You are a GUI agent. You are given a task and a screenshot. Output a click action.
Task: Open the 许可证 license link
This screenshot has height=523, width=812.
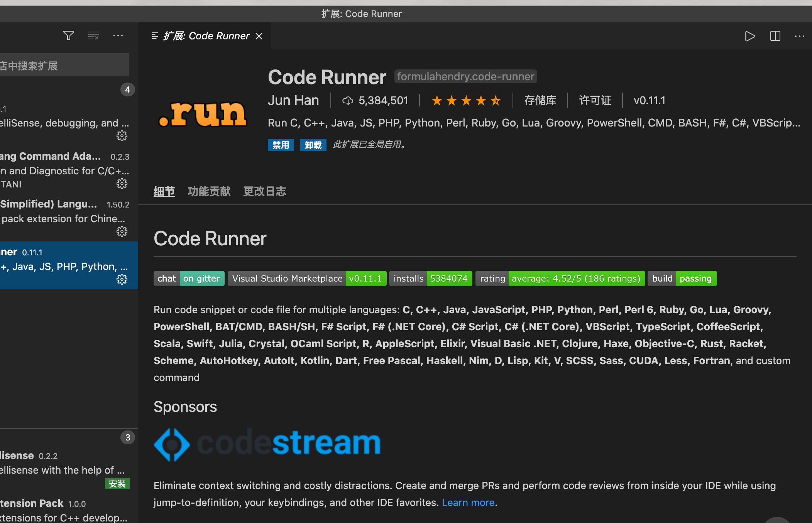coord(595,101)
